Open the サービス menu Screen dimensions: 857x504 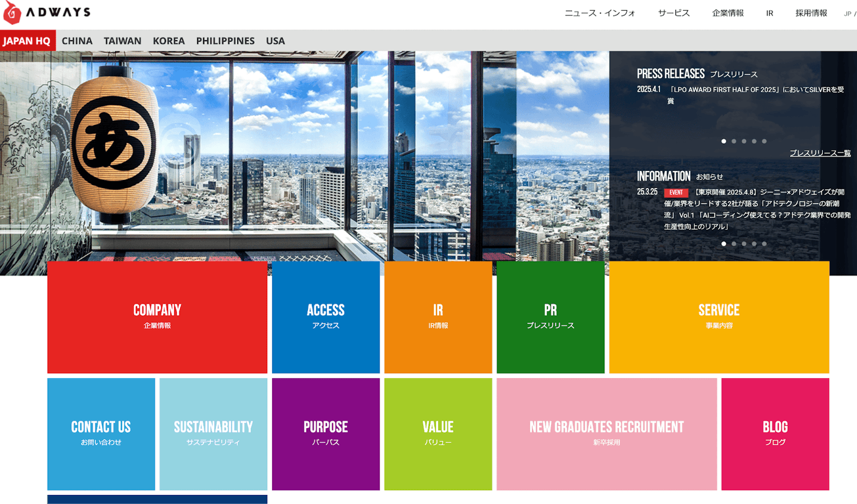tap(674, 13)
